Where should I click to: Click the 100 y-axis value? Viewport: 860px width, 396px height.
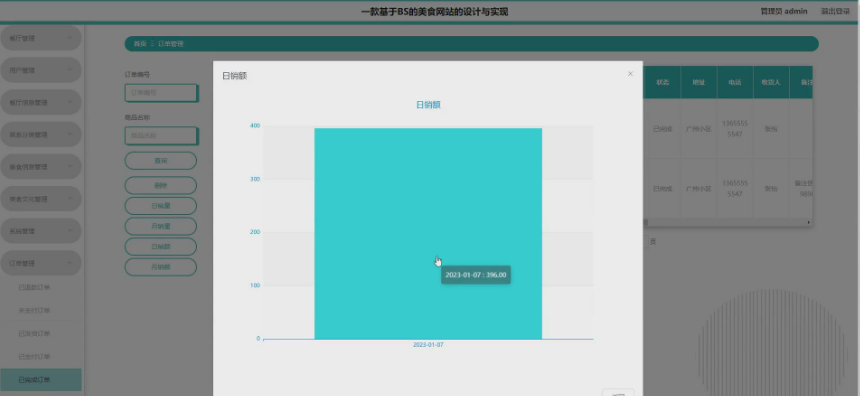tap(255, 285)
